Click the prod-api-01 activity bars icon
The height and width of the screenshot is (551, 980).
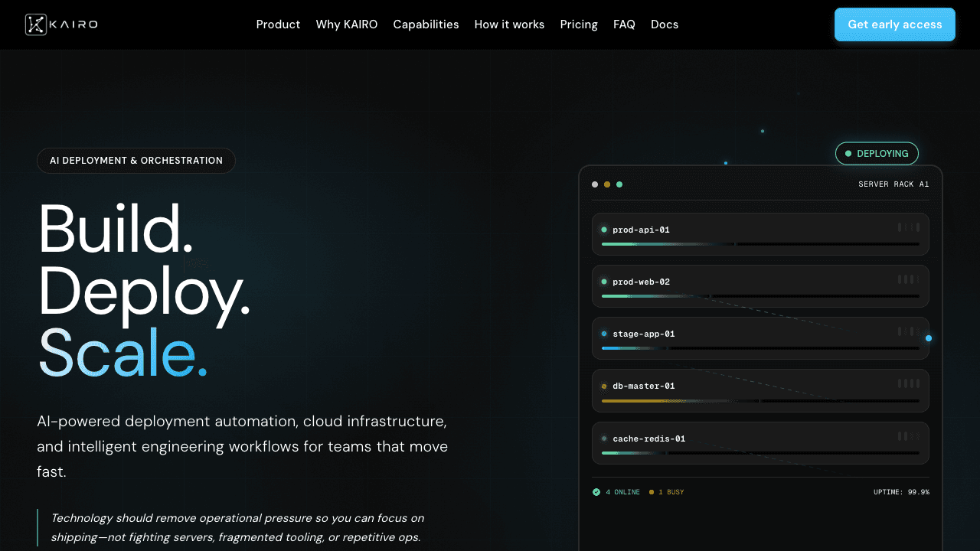coord(909,227)
